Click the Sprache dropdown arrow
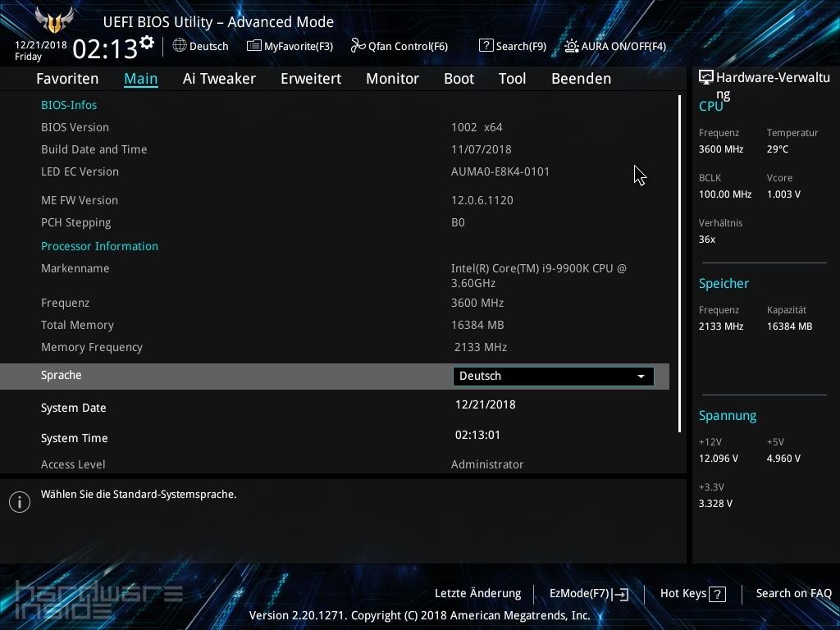Screen dimensions: 840x630 coord(641,377)
